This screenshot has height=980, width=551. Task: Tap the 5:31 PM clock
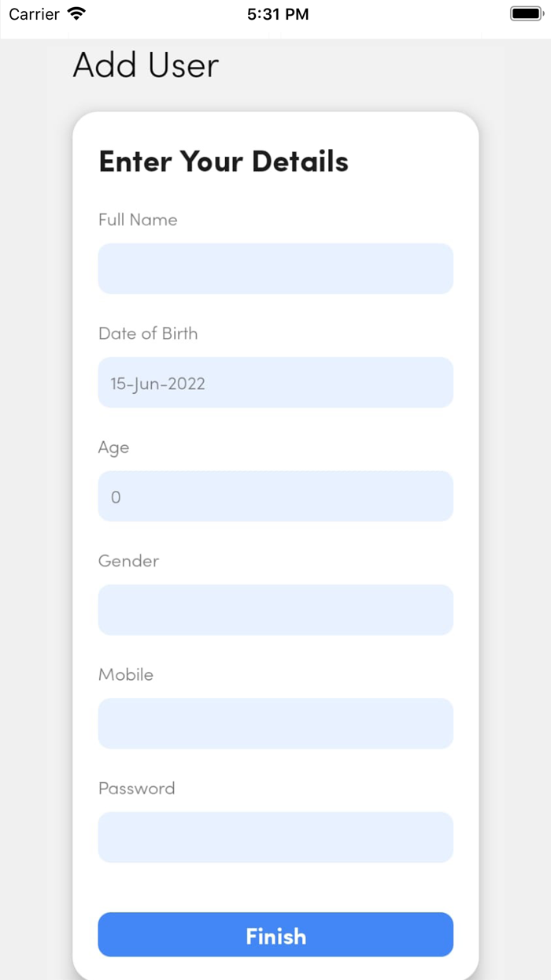coord(277,14)
